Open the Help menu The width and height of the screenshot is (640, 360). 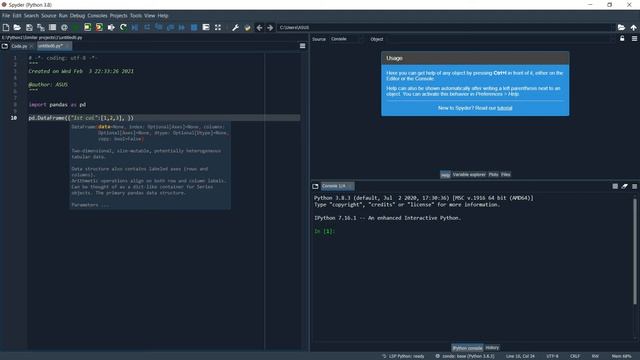[x=163, y=16]
